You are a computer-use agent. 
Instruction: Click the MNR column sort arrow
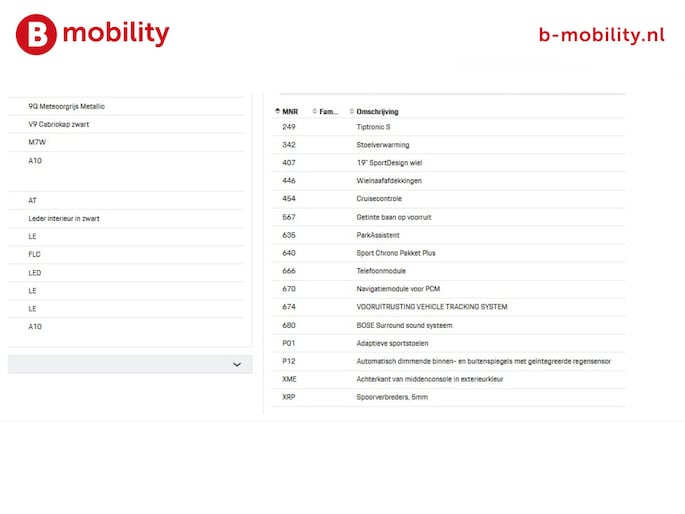277,111
